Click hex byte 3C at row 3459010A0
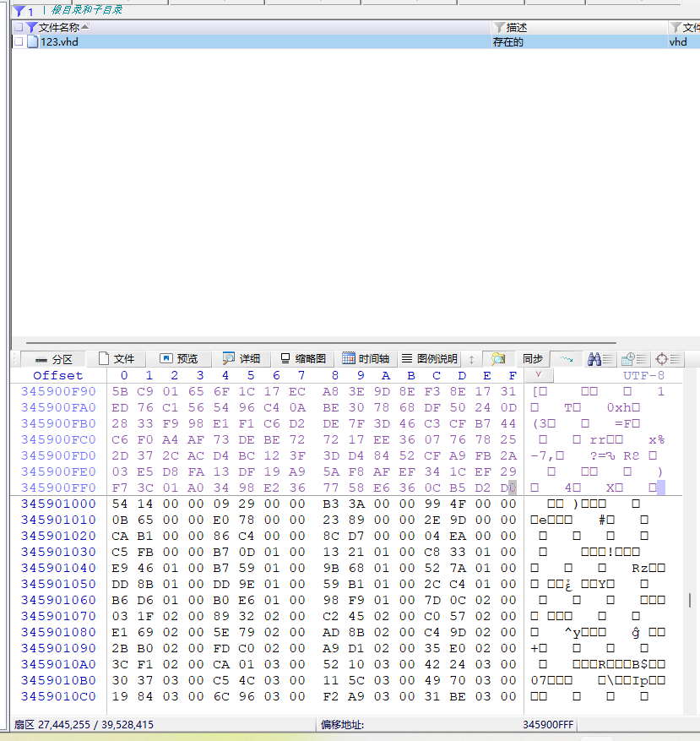This screenshot has height=741, width=700. click(120, 664)
